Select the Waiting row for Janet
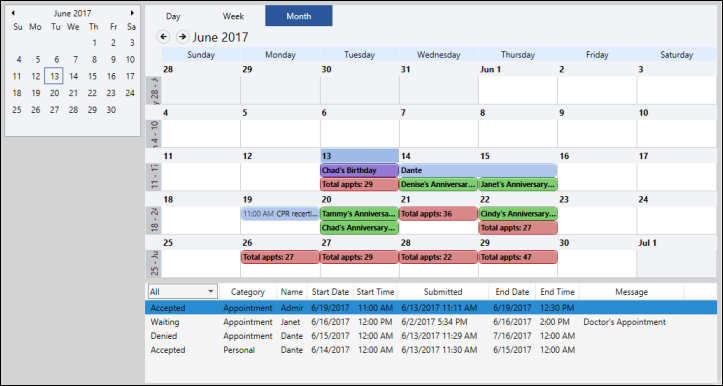 (x=431, y=322)
